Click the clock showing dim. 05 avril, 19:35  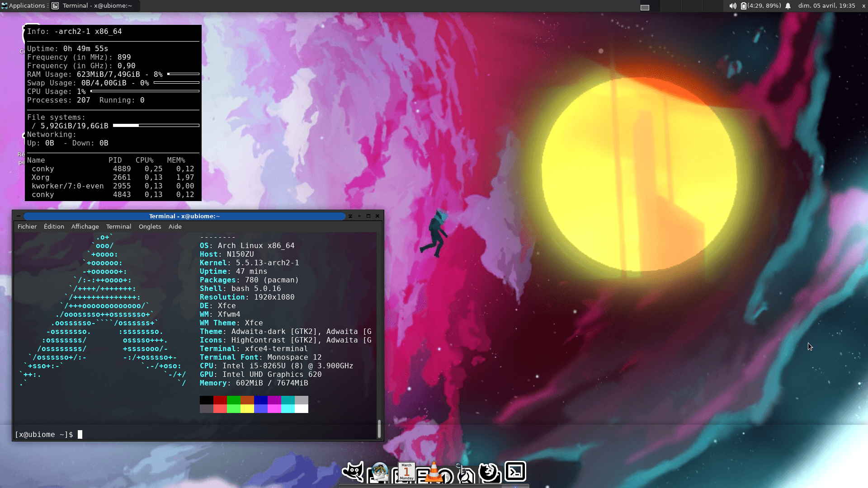pos(826,6)
